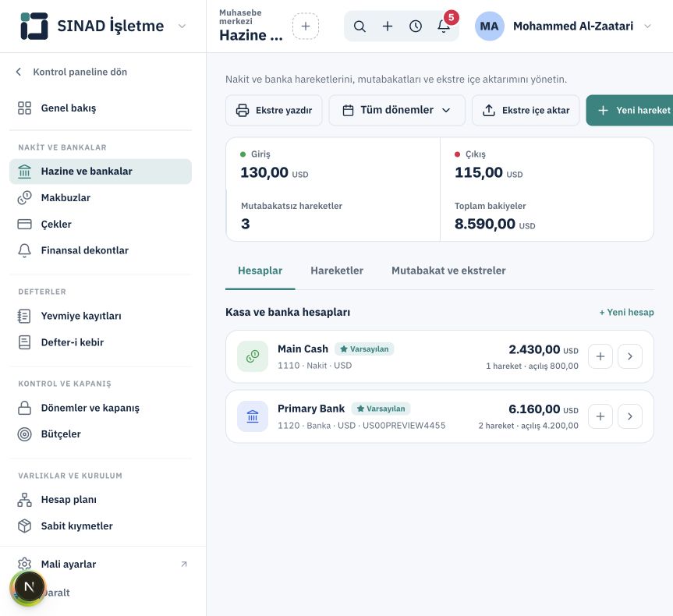Open Main Cash account details arrow
This screenshot has height=616, width=673.
click(x=629, y=356)
